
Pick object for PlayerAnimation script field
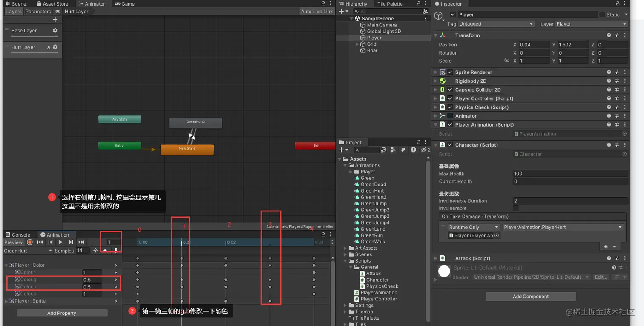(x=624, y=134)
